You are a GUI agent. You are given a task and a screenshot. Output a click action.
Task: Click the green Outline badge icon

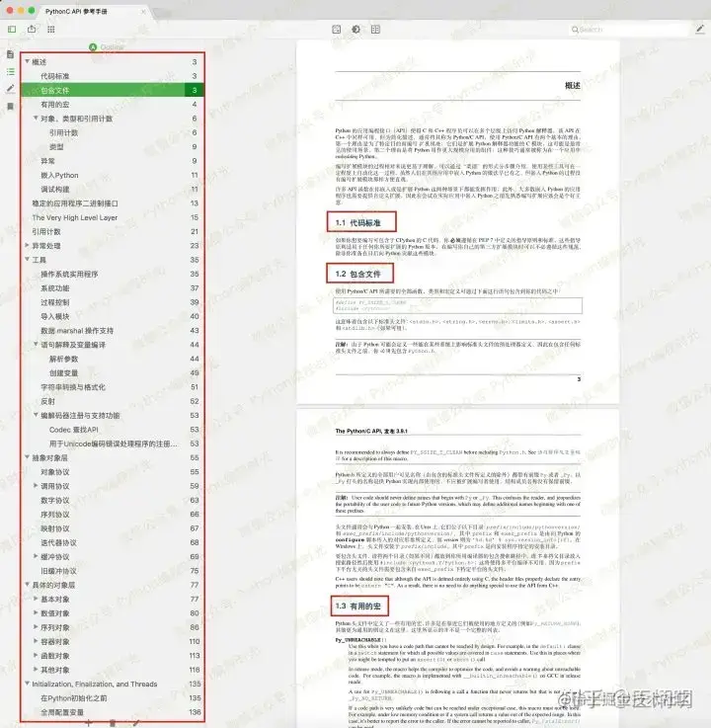(x=93, y=46)
